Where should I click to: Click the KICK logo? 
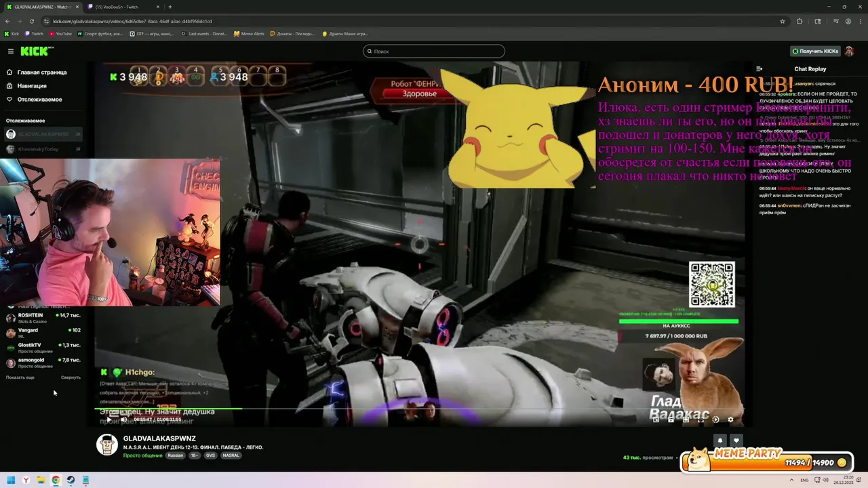click(x=37, y=51)
